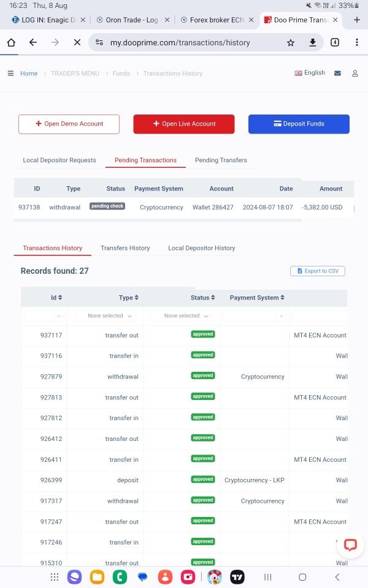Image resolution: width=368 pixels, height=588 pixels.
Task: Stop page loading with the X icon
Action: click(77, 42)
